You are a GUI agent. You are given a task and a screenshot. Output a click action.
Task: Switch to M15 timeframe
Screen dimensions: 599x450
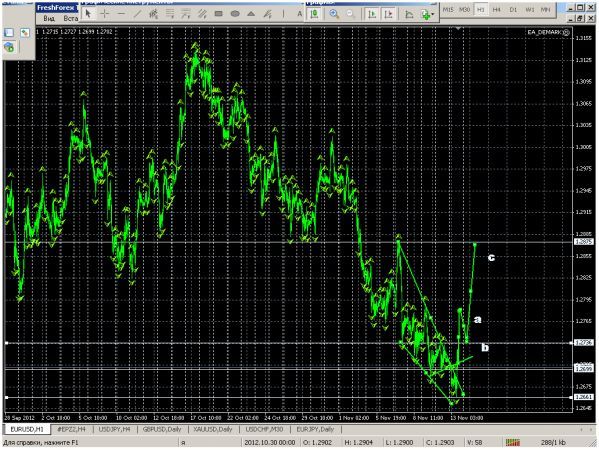[x=448, y=10]
